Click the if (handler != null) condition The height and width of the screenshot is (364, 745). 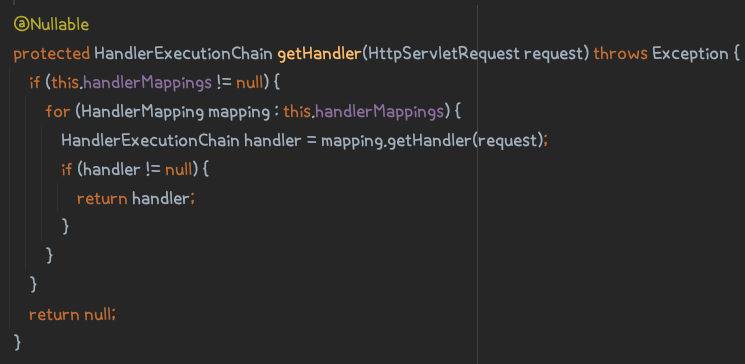pyautogui.click(x=135, y=170)
